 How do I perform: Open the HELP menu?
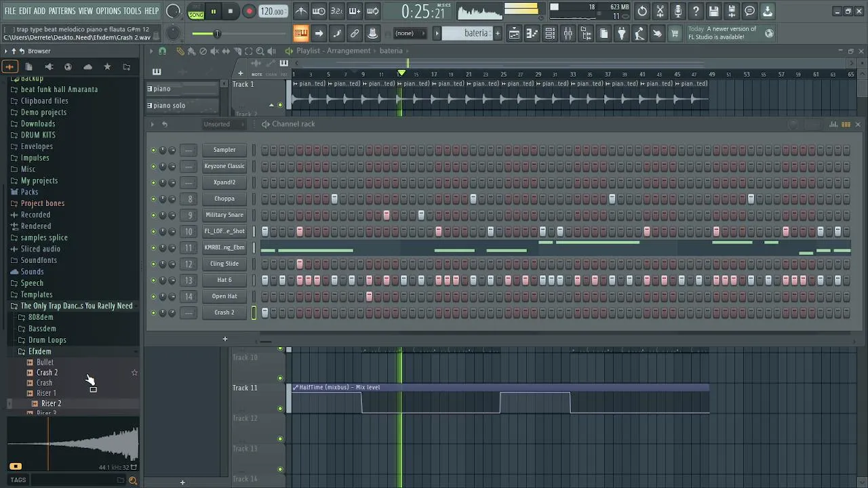[151, 11]
